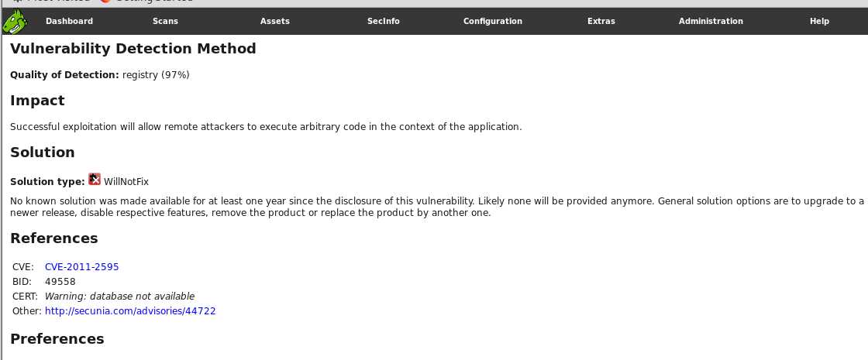
Task: Open the Help menu
Action: [x=819, y=21]
